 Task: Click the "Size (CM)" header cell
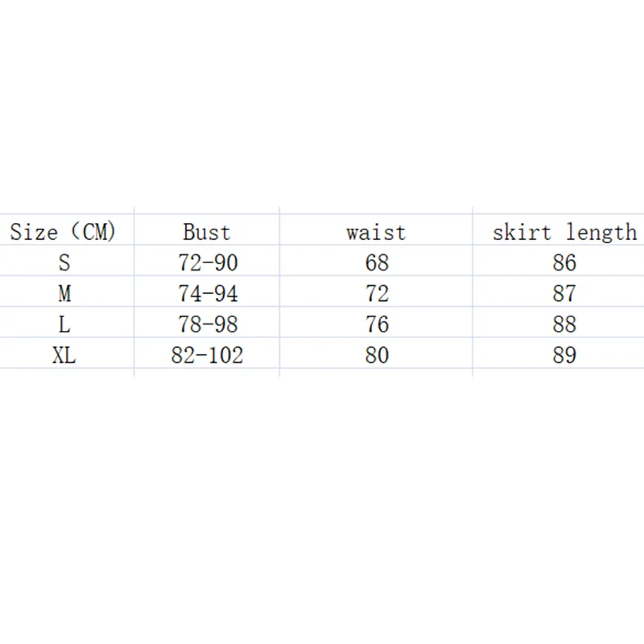64,233
